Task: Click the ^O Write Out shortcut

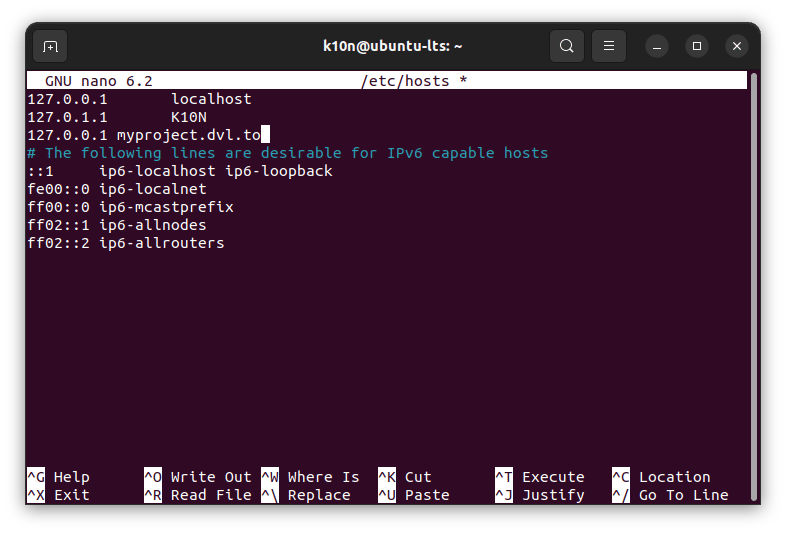Action: (198, 477)
